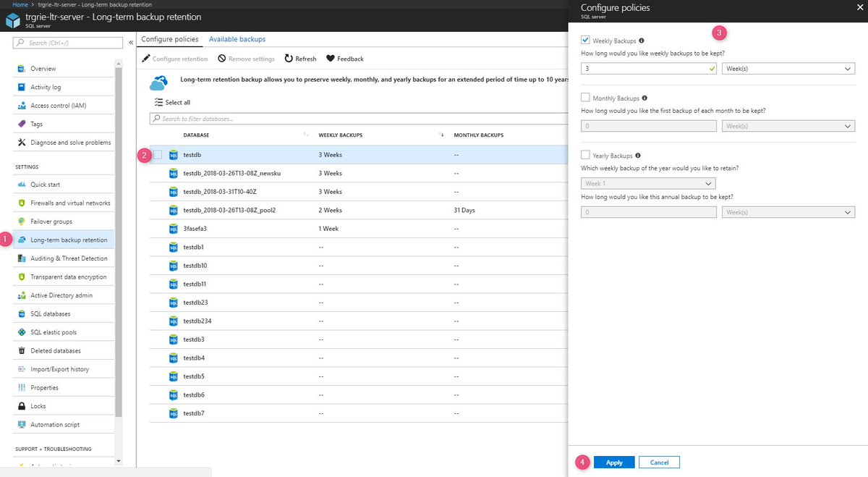Click info icon next to Yearly Backups

pyautogui.click(x=639, y=155)
